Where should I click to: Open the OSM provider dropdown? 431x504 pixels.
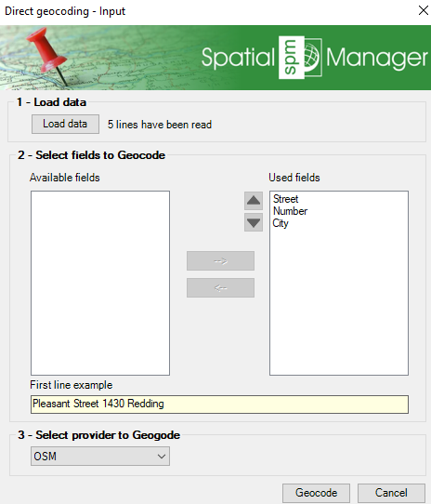[x=100, y=456]
